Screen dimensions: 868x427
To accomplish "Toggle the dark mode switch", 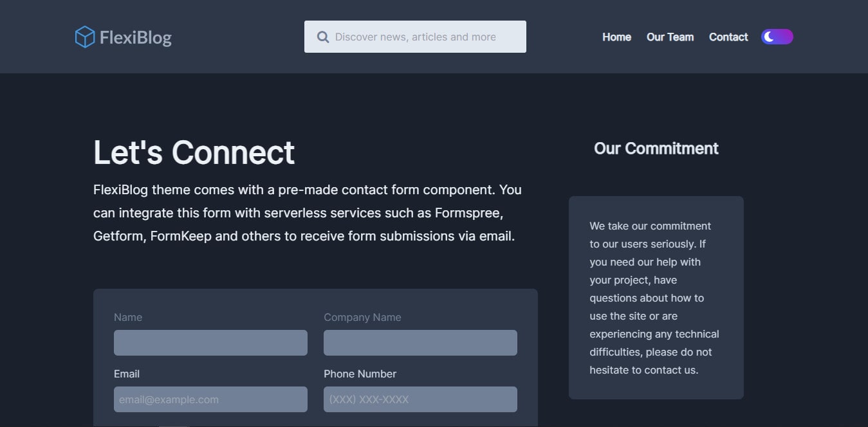I will point(777,37).
